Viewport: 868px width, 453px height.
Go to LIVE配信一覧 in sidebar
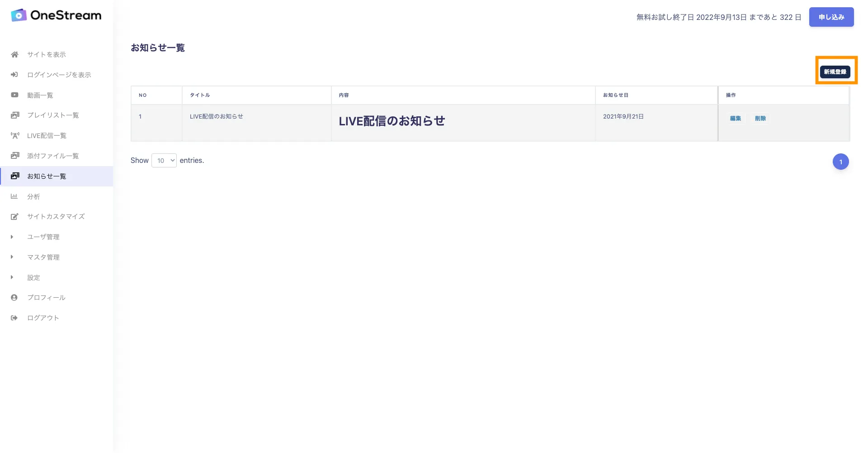pyautogui.click(x=47, y=135)
